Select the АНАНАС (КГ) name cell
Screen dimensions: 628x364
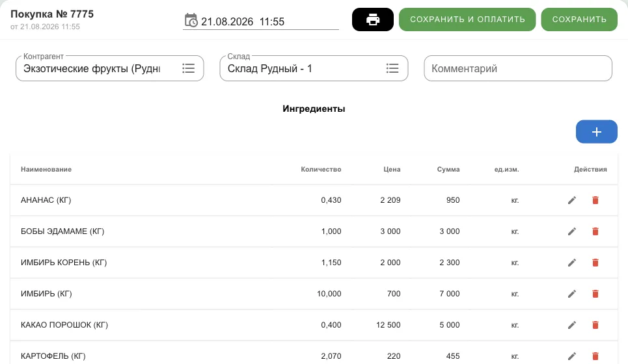(46, 200)
